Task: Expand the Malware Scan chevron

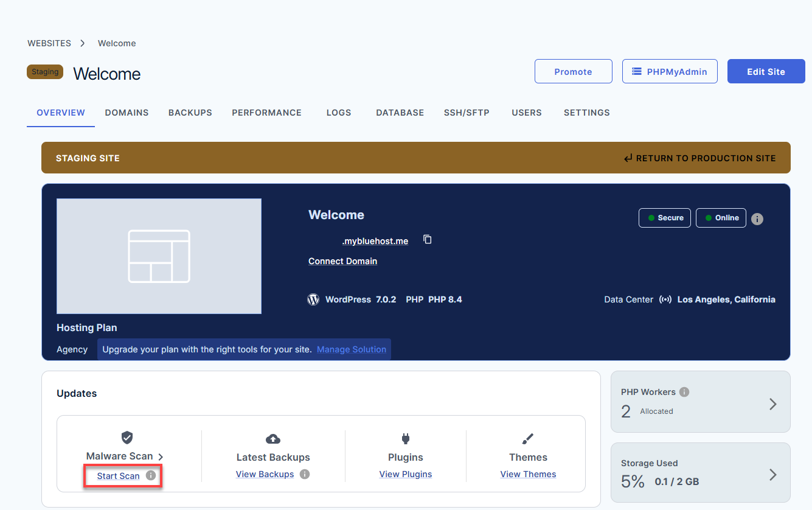Action: [x=161, y=457]
